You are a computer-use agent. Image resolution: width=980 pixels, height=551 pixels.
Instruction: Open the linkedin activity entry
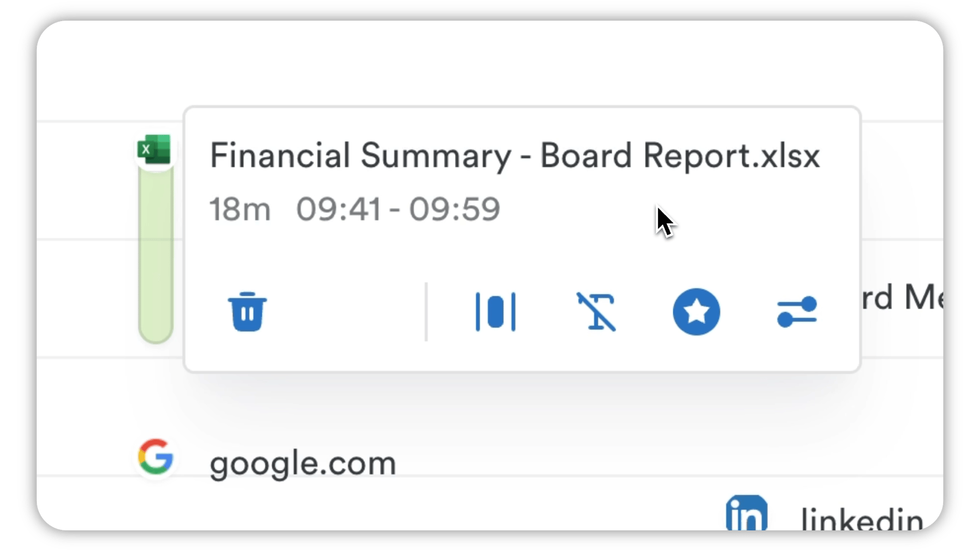pos(862,519)
